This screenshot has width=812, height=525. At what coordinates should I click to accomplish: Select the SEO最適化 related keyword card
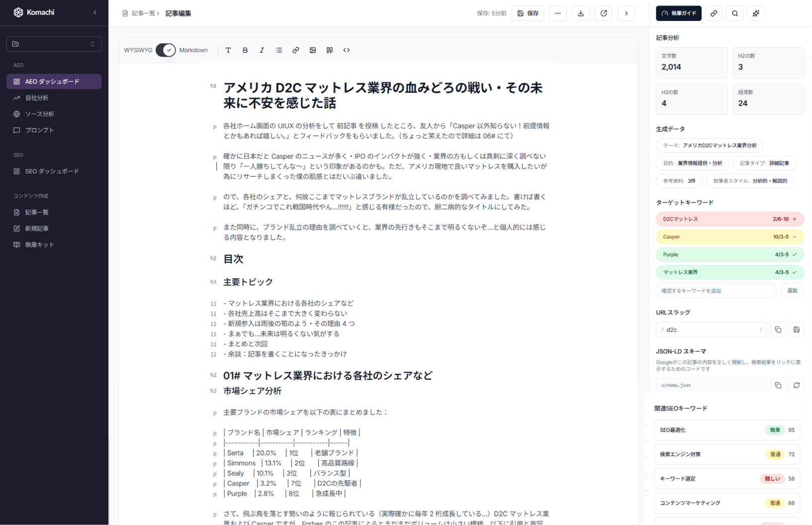(x=727, y=430)
